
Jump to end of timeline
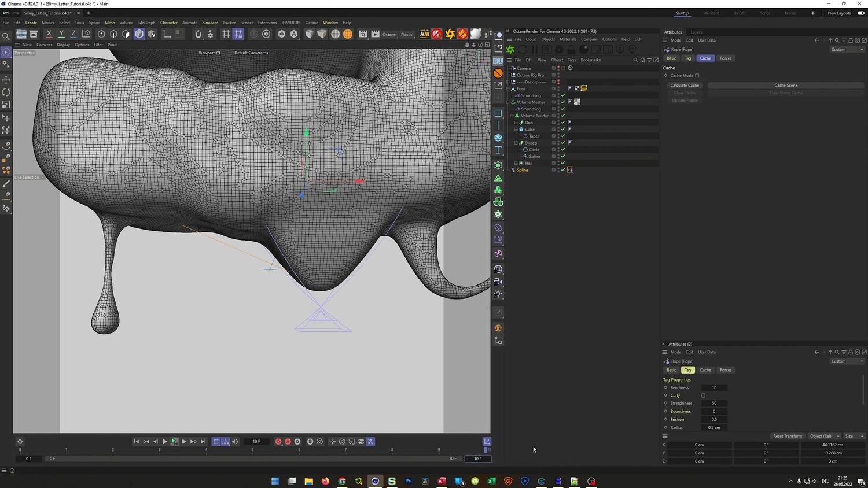(x=203, y=442)
